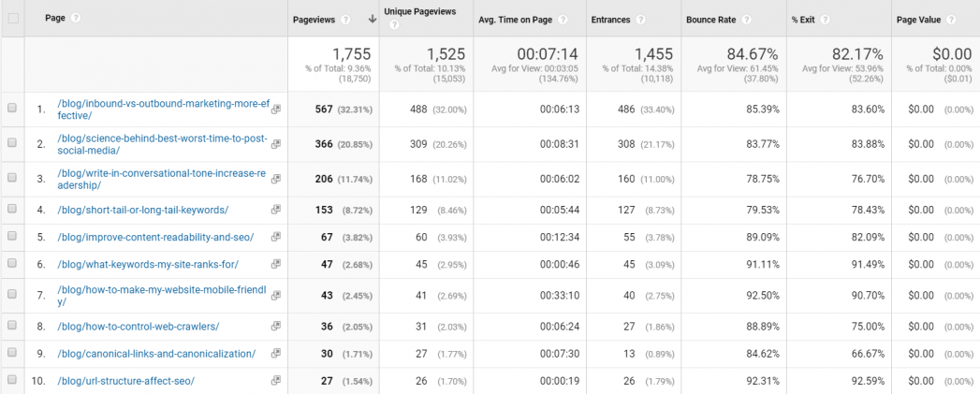Open improve-content-readability external link icon
Image resolution: width=980 pixels, height=394 pixels.
275,237
